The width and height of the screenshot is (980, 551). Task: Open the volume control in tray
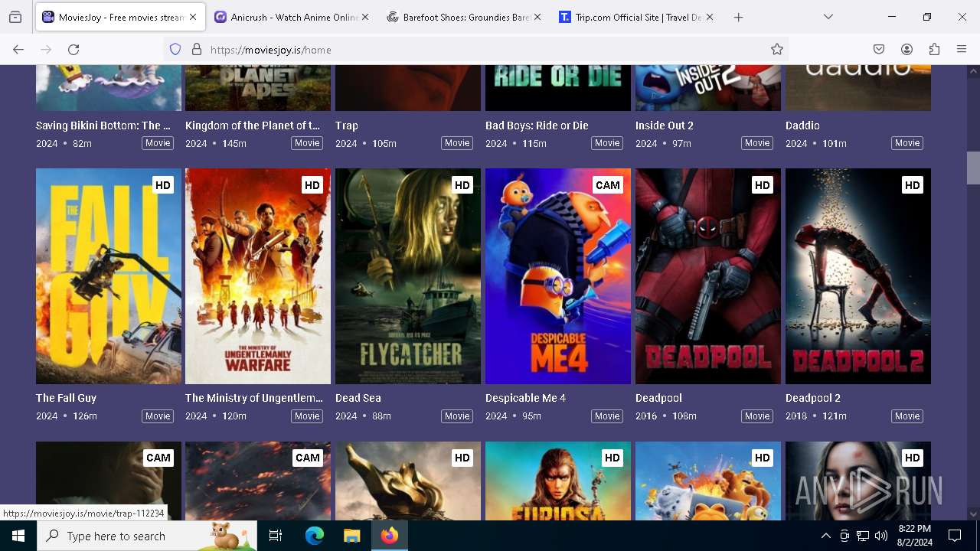click(881, 536)
